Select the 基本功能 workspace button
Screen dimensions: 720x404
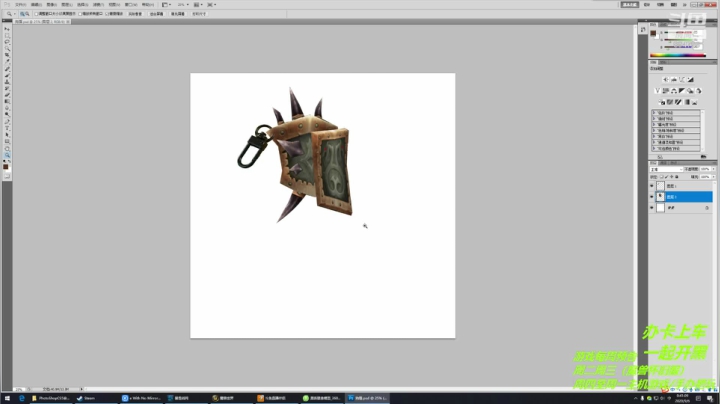pos(630,5)
